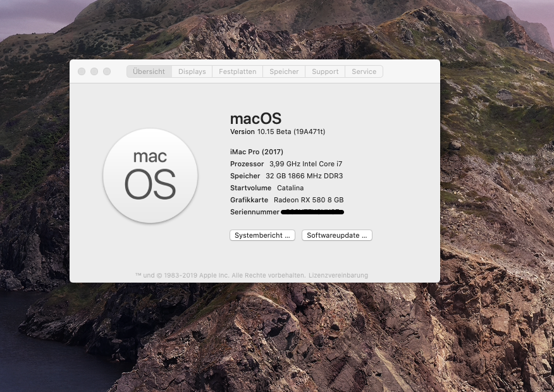The width and height of the screenshot is (554, 392).
Task: Click the Systembericht button
Action: pyautogui.click(x=262, y=235)
